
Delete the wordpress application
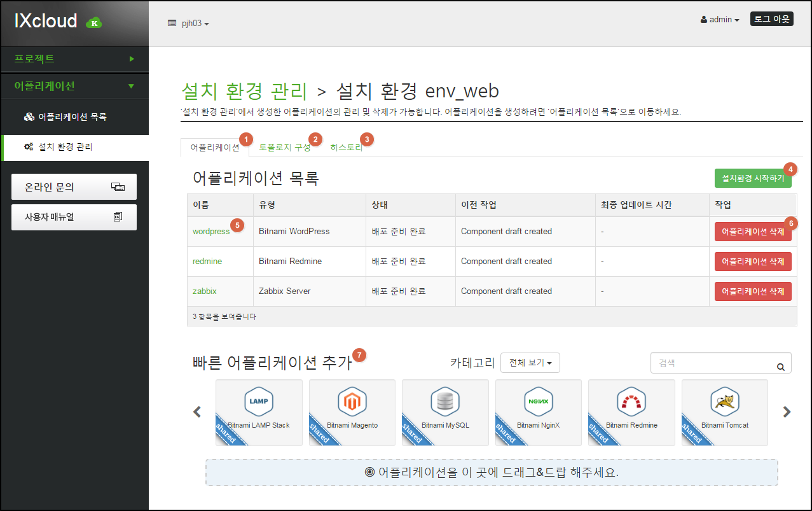[x=753, y=232]
